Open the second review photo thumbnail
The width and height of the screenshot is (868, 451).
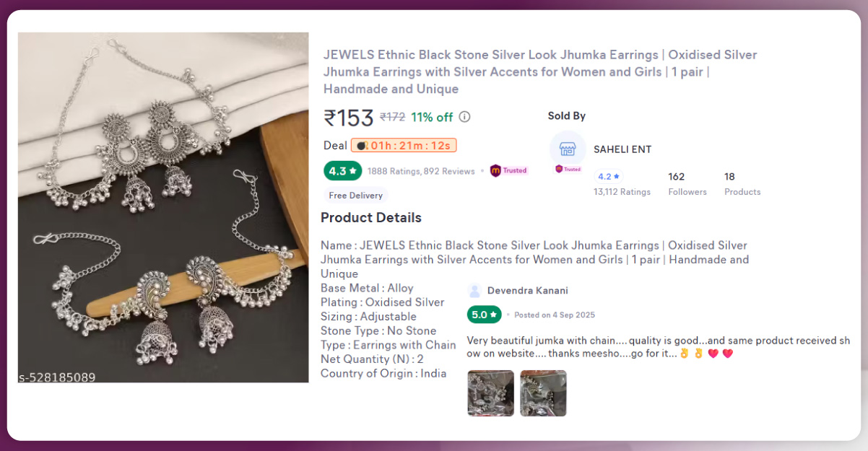pos(543,393)
